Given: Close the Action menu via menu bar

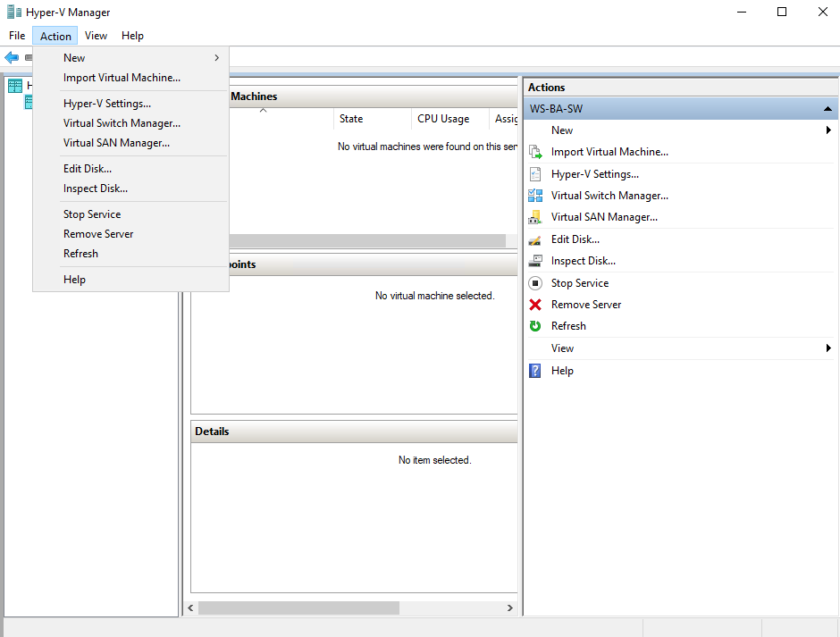Looking at the screenshot, I should coord(55,36).
